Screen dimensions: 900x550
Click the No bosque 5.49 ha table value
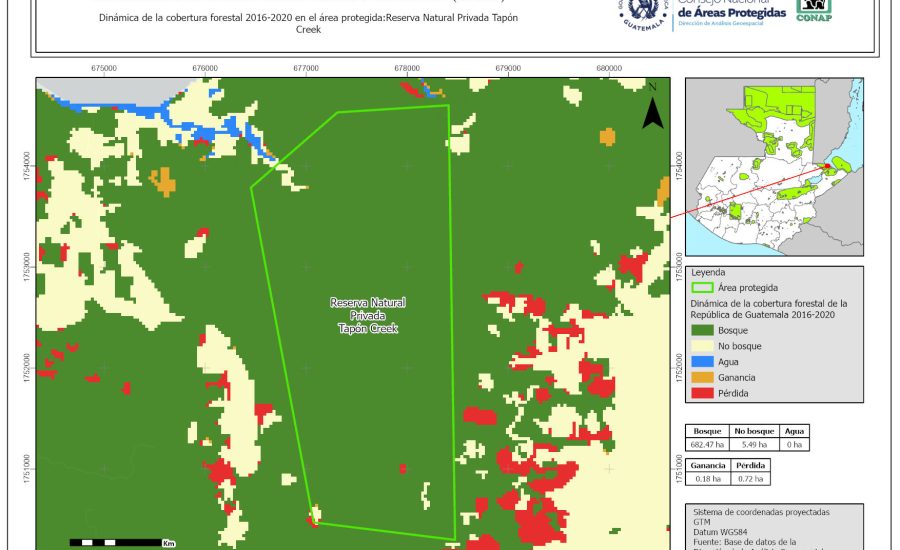point(757,443)
